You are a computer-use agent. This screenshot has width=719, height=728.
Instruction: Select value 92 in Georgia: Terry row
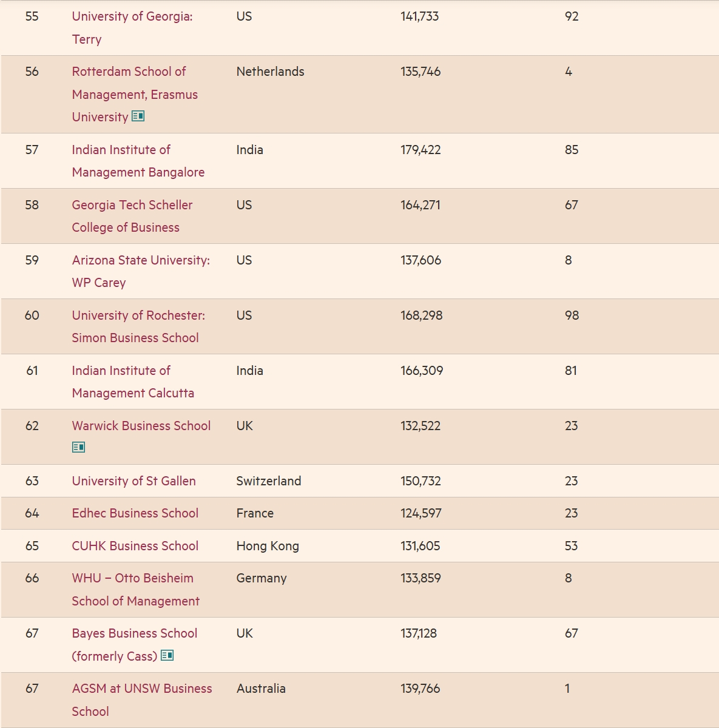pyautogui.click(x=572, y=16)
